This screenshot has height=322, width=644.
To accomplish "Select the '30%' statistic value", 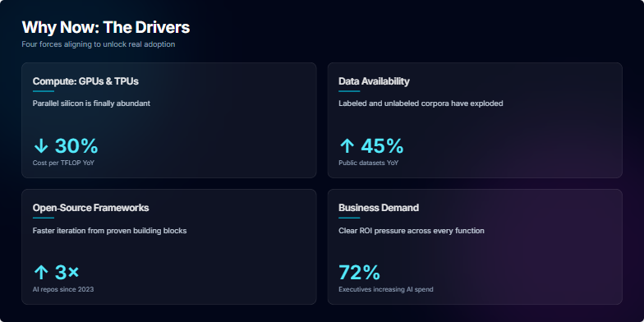I will click(x=76, y=146).
